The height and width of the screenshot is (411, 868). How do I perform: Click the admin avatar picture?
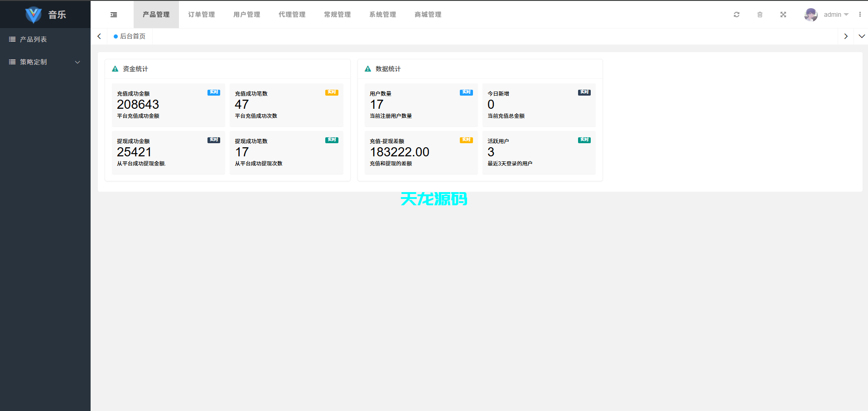[x=810, y=14]
